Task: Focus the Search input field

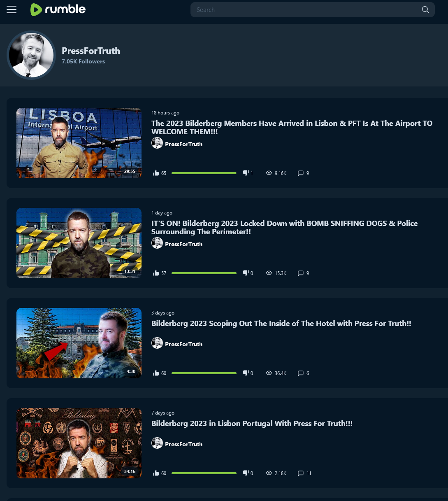Action: coord(306,10)
